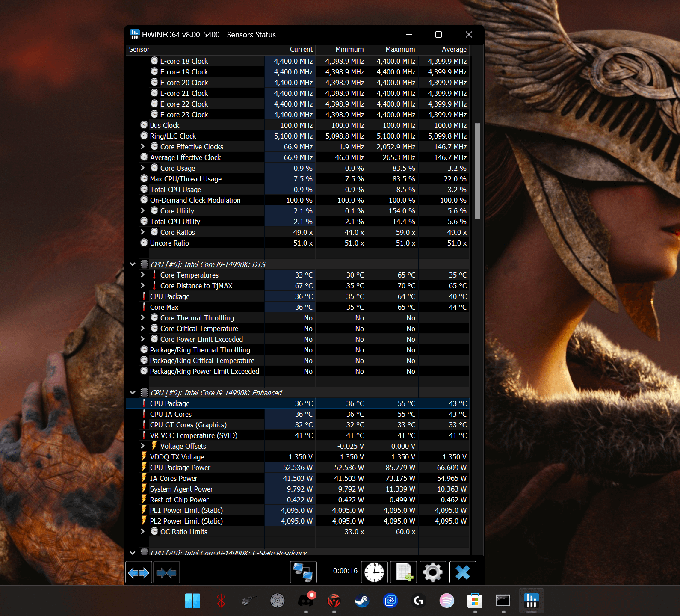Open the Windows Start menu
Image resolution: width=680 pixels, height=616 pixels.
click(x=192, y=601)
